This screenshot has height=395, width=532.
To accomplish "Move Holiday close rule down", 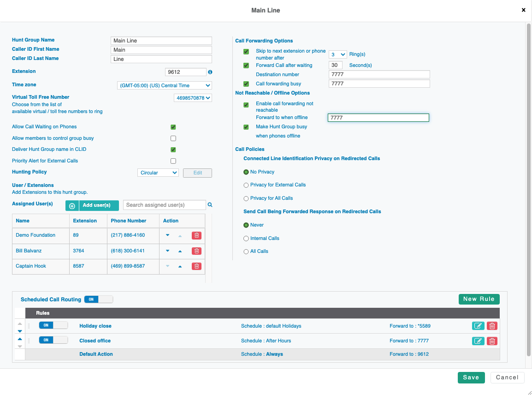I will coord(20,331).
